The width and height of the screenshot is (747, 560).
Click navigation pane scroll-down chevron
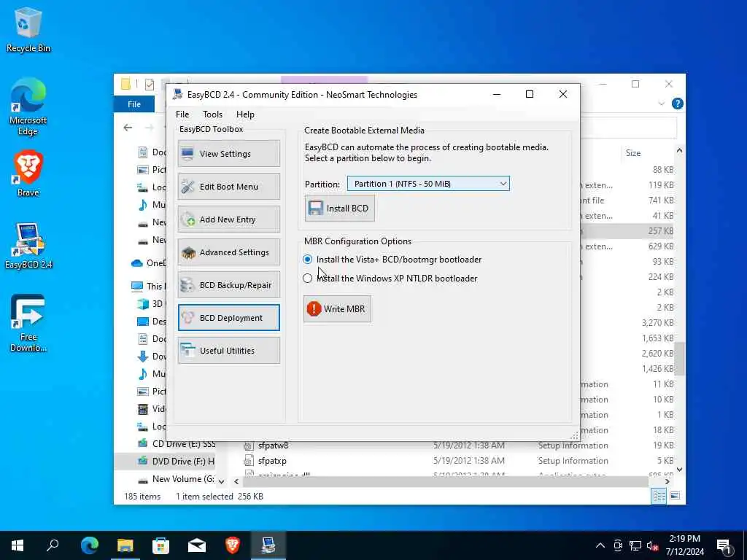pyautogui.click(x=221, y=482)
